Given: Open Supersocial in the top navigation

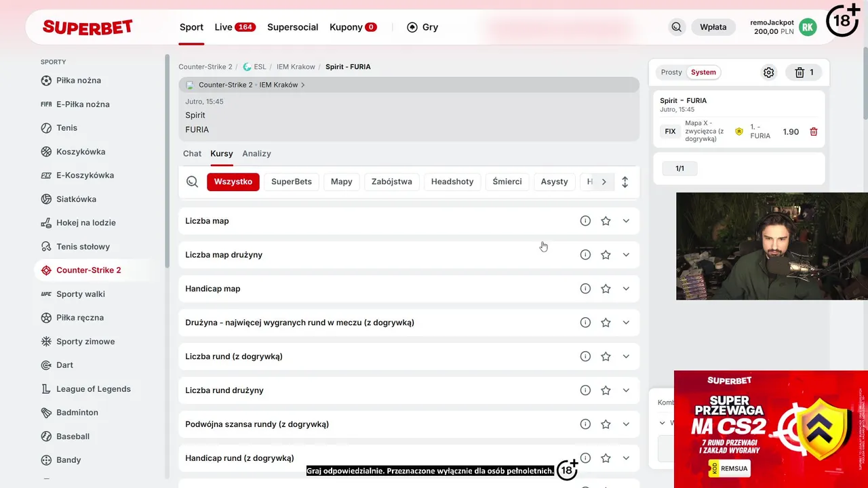Looking at the screenshot, I should pos(292,27).
